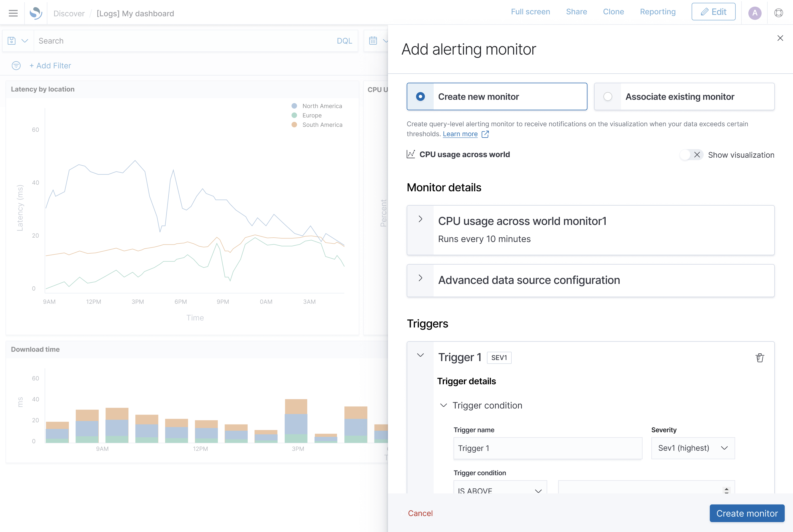Click the Trigger name input field
The width and height of the screenshot is (793, 532).
point(548,448)
